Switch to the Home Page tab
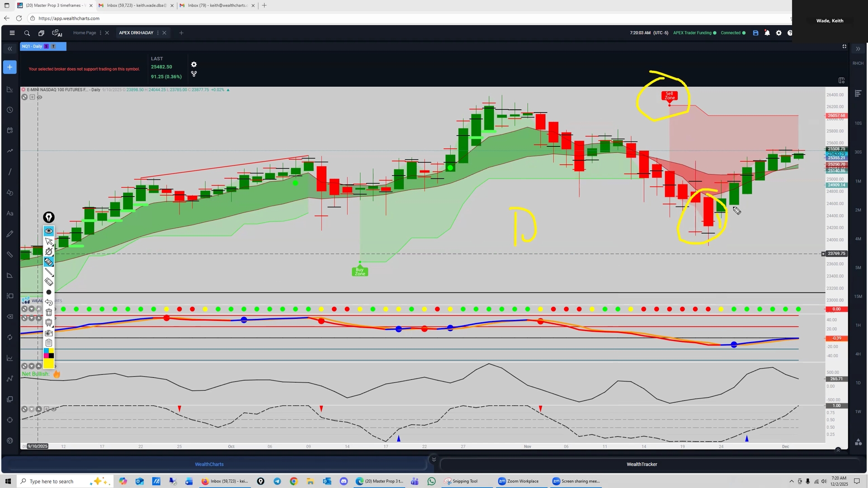Image resolution: width=868 pixels, height=488 pixels. click(x=85, y=33)
